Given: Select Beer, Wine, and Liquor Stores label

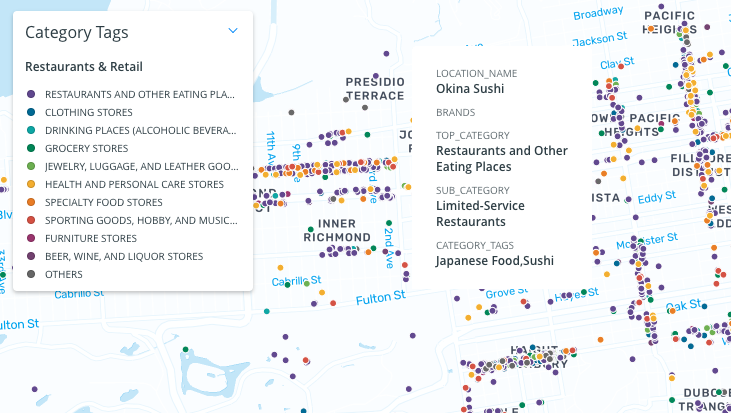Looking at the screenshot, I should coord(124,256).
